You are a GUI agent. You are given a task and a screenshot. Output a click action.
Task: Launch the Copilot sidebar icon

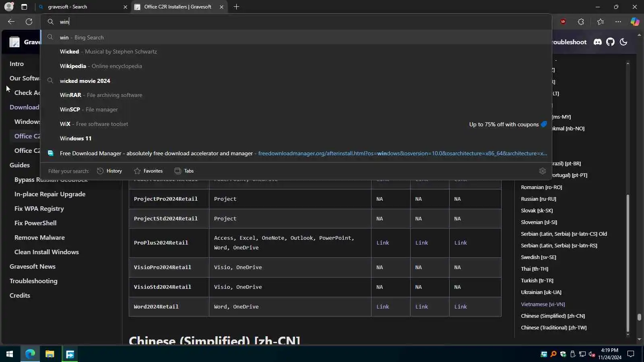pyautogui.click(x=635, y=22)
